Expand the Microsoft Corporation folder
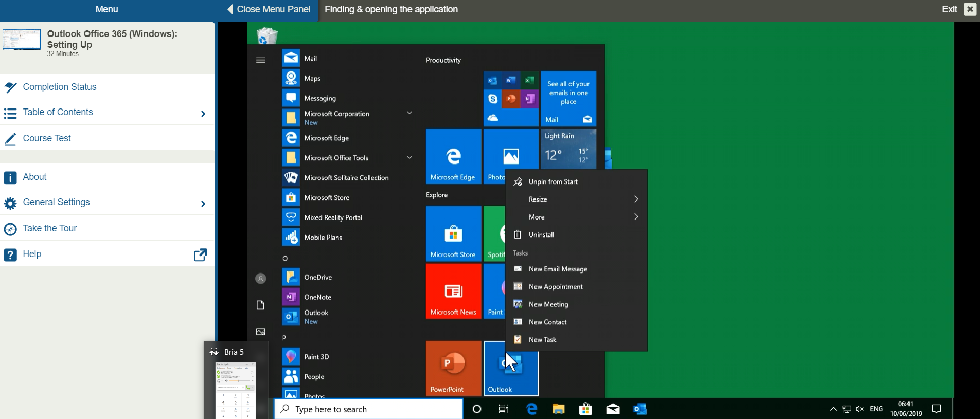The width and height of the screenshot is (980, 419). tap(409, 113)
